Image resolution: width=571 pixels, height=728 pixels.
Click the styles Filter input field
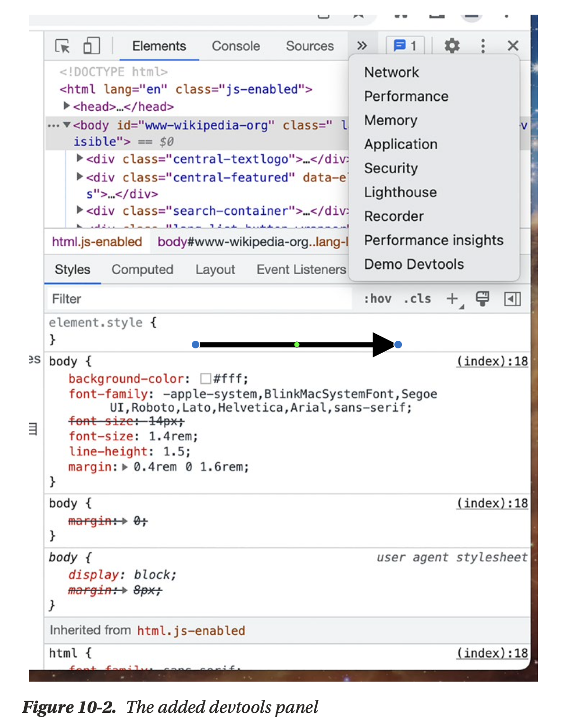199,299
